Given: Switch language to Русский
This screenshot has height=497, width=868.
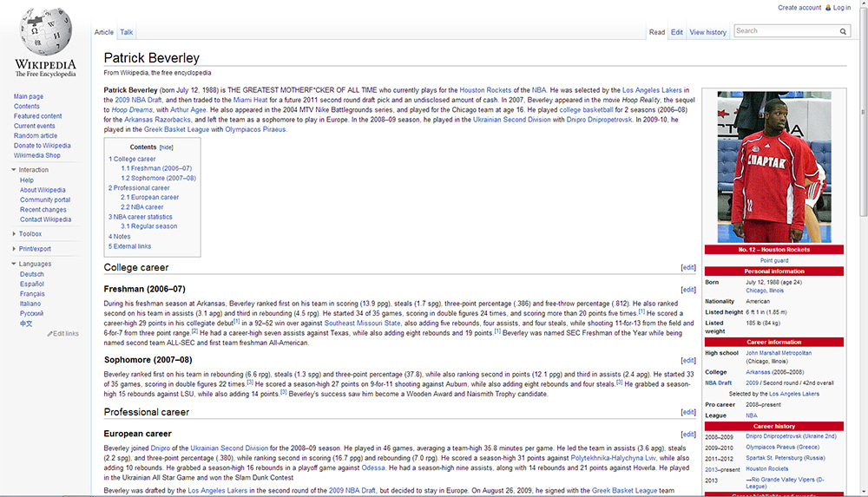Looking at the screenshot, I should point(31,313).
